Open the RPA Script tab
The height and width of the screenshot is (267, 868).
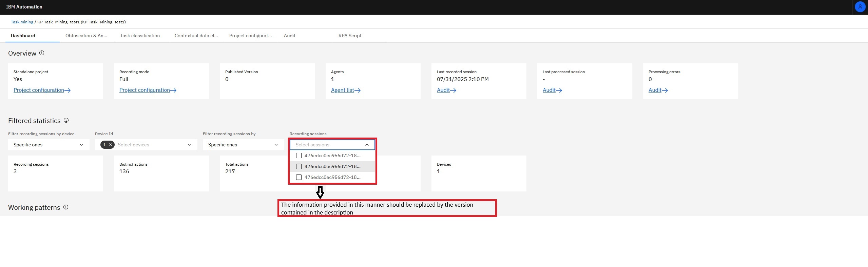(x=350, y=36)
